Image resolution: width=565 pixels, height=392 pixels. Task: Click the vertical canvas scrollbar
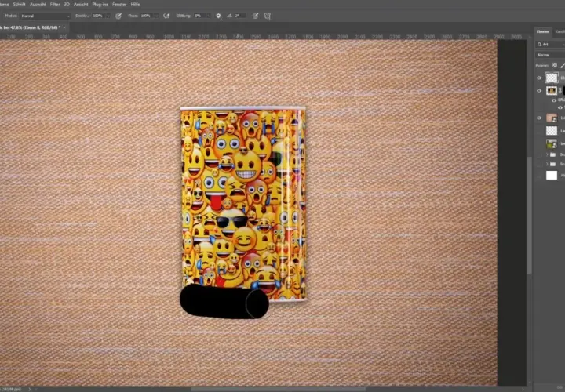coord(530,216)
